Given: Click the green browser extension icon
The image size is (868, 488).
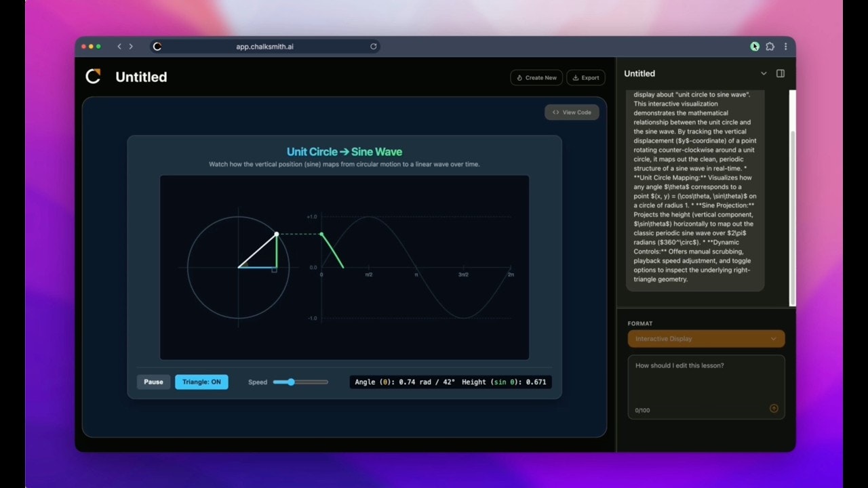Looking at the screenshot, I should click(755, 47).
